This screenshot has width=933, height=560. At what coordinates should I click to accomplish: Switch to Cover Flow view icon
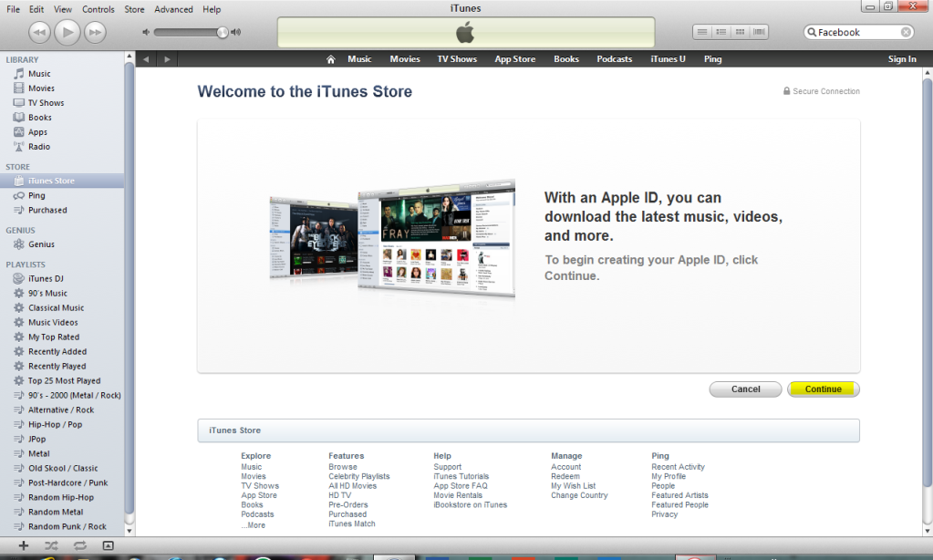click(759, 32)
